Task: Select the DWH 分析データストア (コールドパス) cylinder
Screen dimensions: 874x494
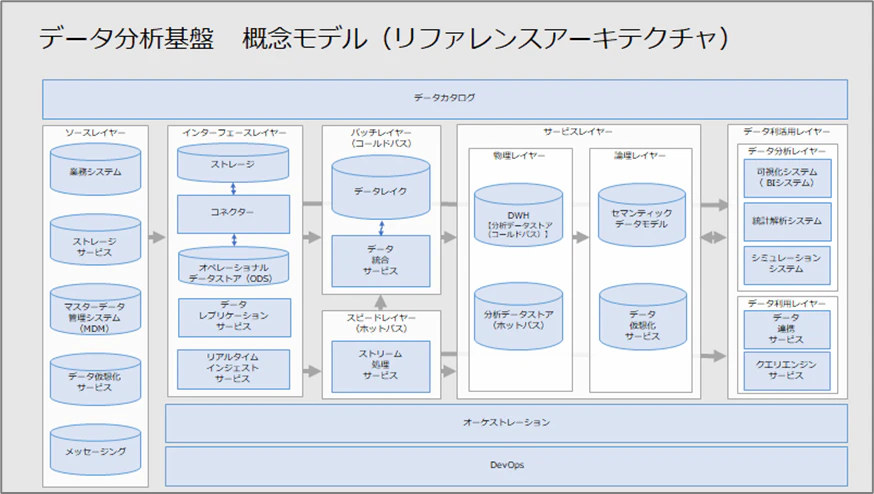Action: tap(518, 215)
